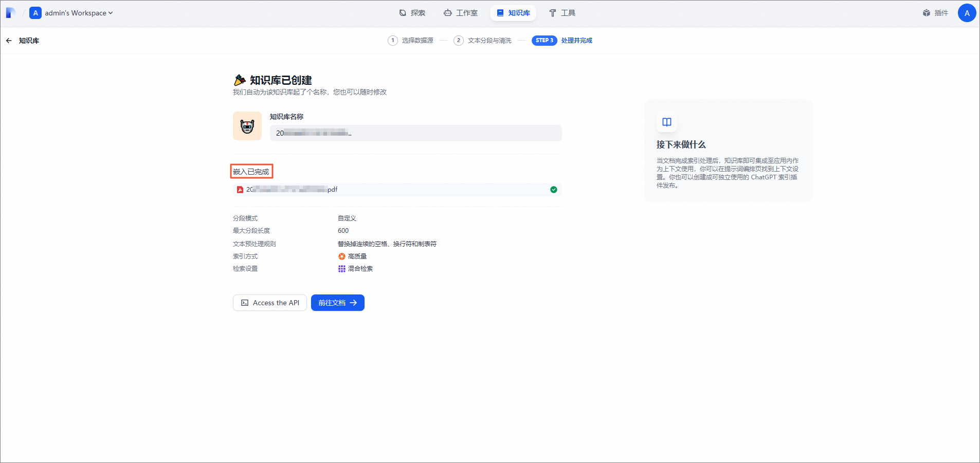Click the 知识库已创建 heading
980x463 pixels.
click(281, 80)
